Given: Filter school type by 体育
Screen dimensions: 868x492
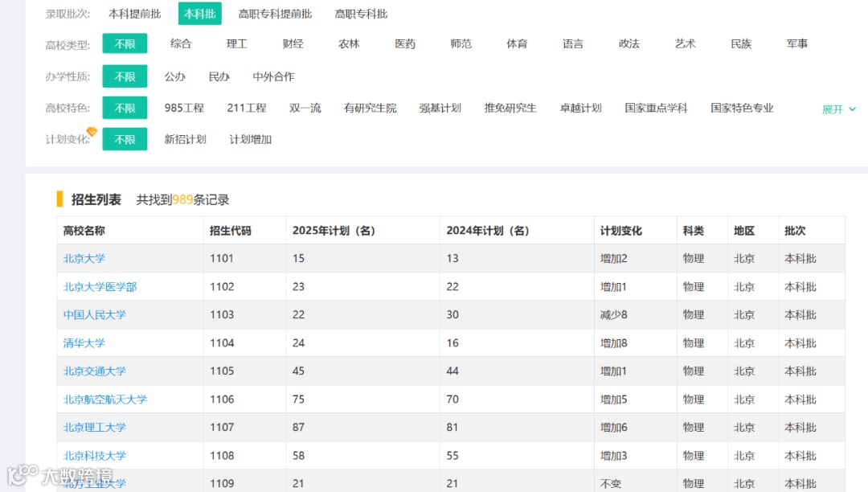Looking at the screenshot, I should pos(517,43).
